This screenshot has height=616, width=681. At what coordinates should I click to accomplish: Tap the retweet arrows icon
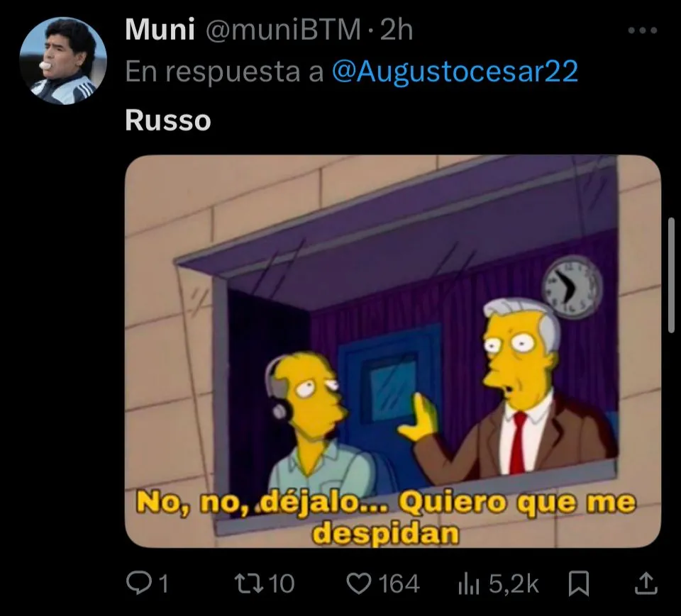click(248, 584)
